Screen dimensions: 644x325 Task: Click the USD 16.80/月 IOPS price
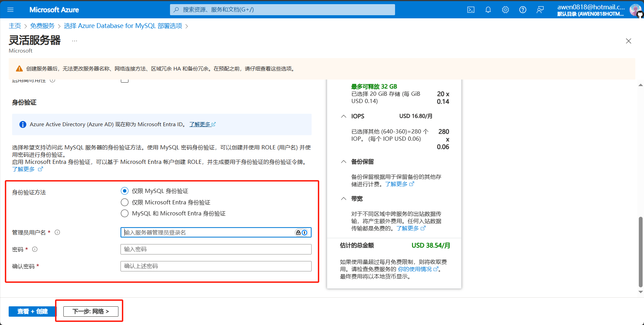(x=416, y=116)
